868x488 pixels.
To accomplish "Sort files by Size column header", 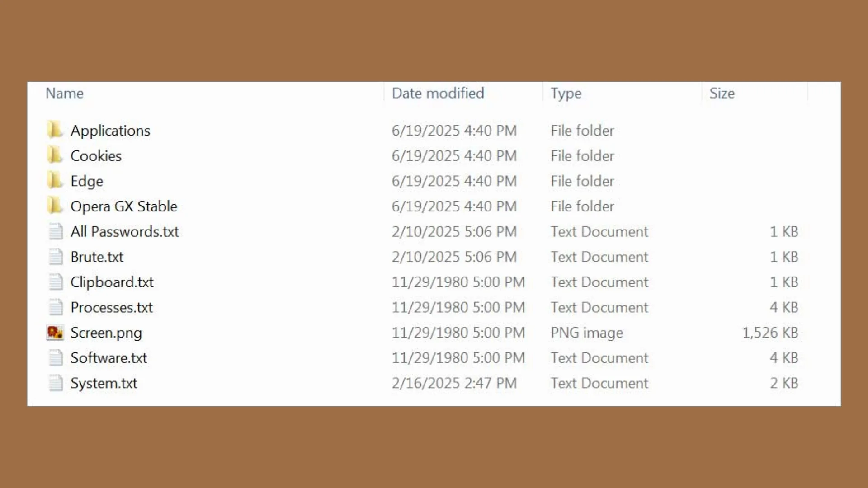I will (722, 93).
